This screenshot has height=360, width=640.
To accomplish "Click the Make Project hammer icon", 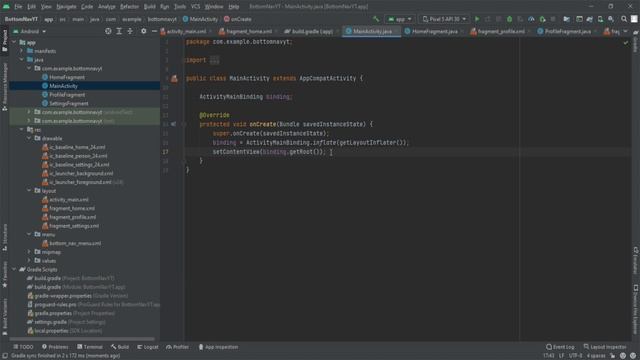I will click(376, 19).
